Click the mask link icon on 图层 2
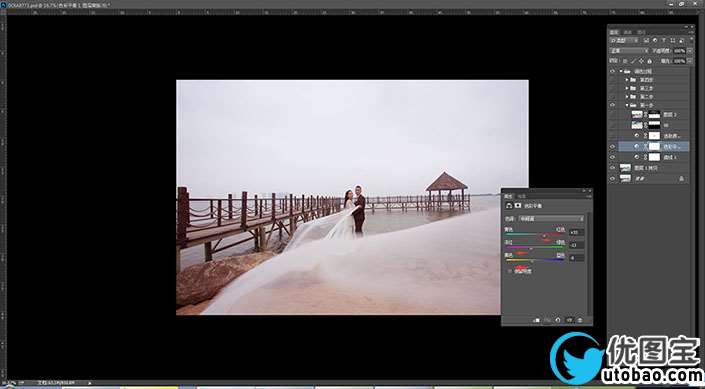The height and width of the screenshot is (389, 705). coord(645,115)
